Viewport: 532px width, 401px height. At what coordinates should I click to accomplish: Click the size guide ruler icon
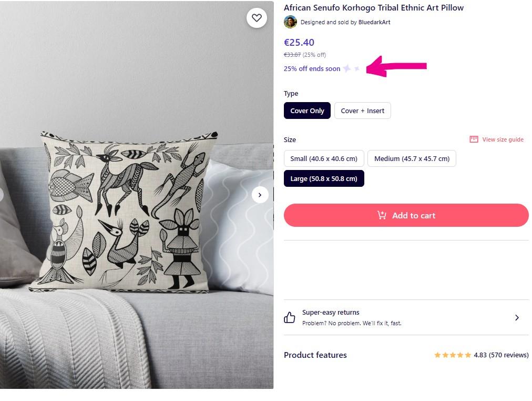(x=474, y=139)
